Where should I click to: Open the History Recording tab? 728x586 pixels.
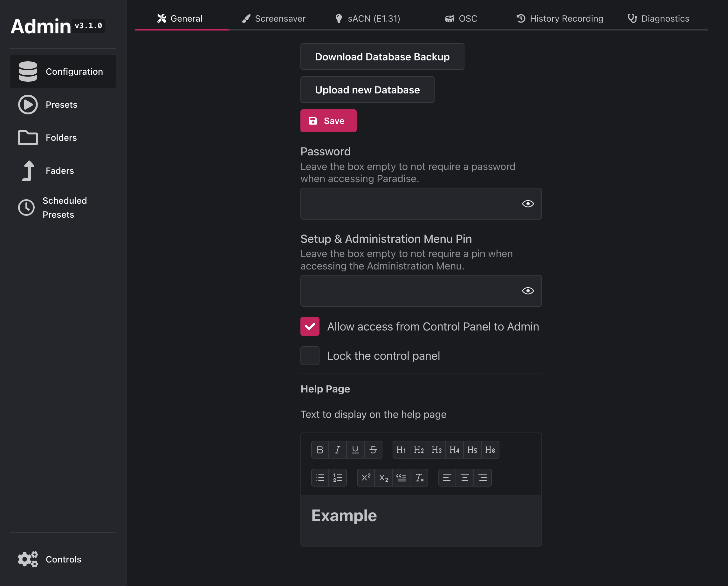560,18
